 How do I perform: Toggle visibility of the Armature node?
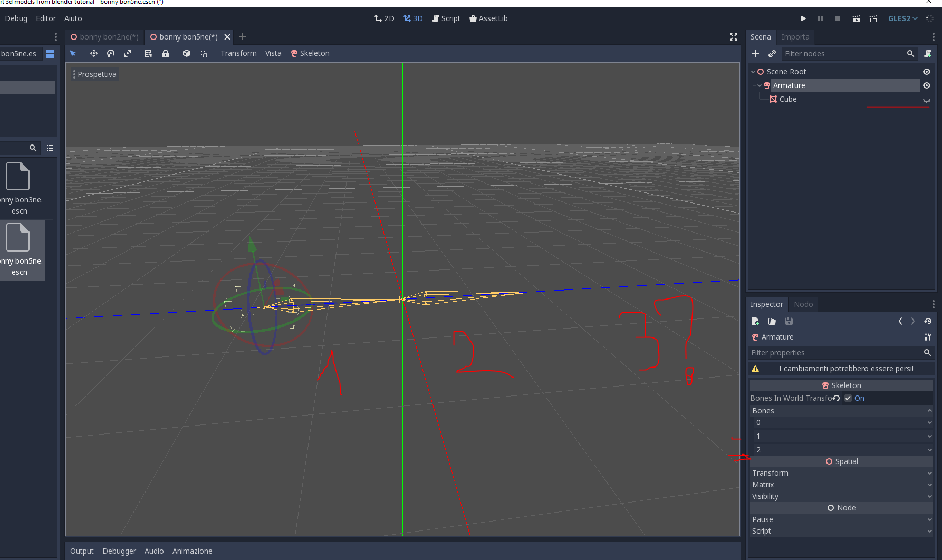[x=927, y=85]
